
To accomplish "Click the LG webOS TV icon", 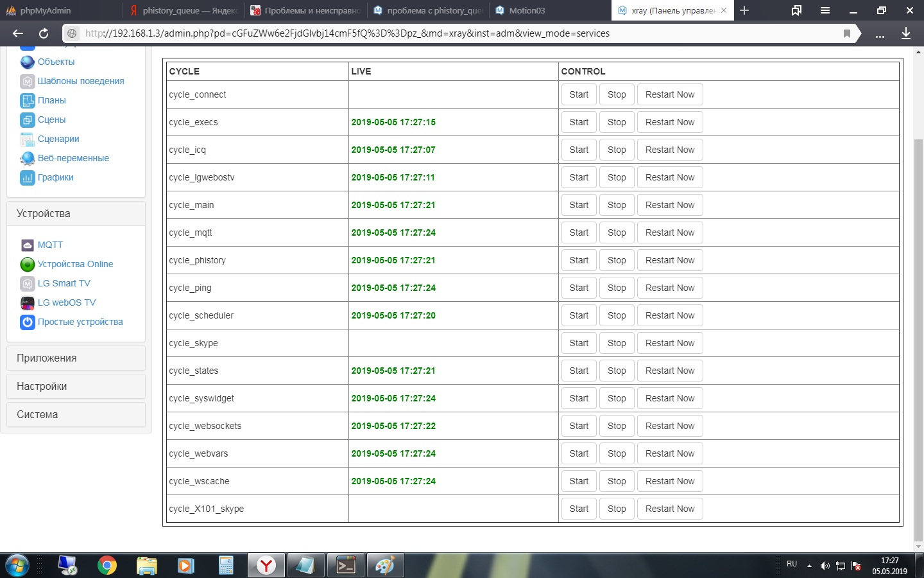I will tap(28, 302).
